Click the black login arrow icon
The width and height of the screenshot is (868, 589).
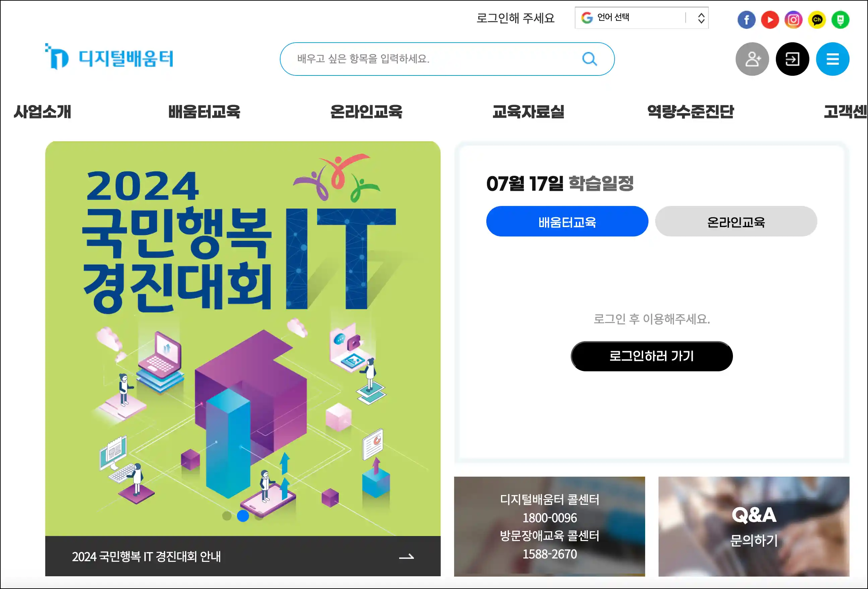(x=792, y=59)
